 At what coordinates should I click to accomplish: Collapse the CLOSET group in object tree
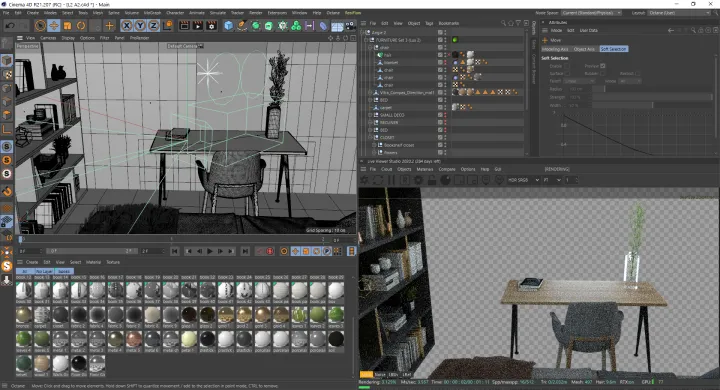click(370, 137)
